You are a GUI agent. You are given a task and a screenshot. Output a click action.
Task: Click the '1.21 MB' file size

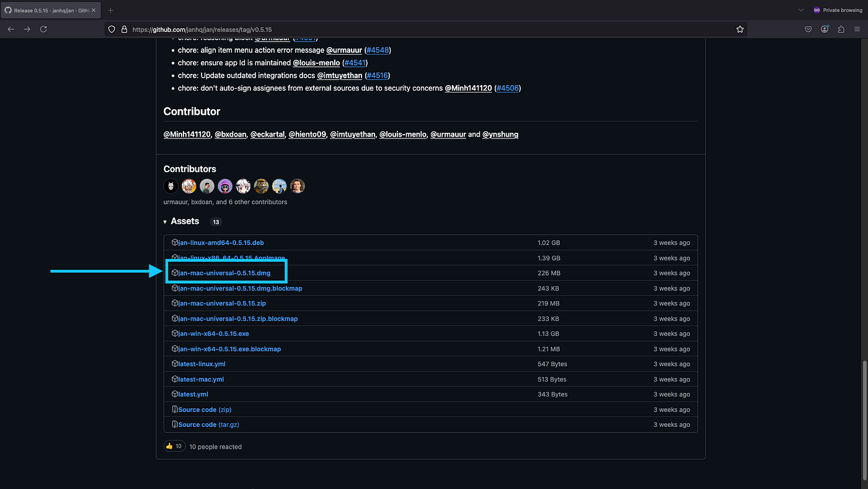pyautogui.click(x=549, y=349)
